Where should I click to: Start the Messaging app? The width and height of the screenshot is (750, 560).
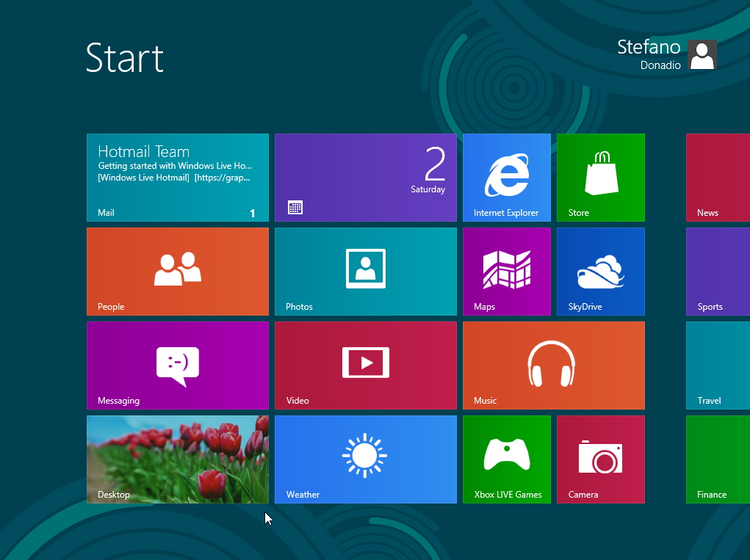[177, 365]
